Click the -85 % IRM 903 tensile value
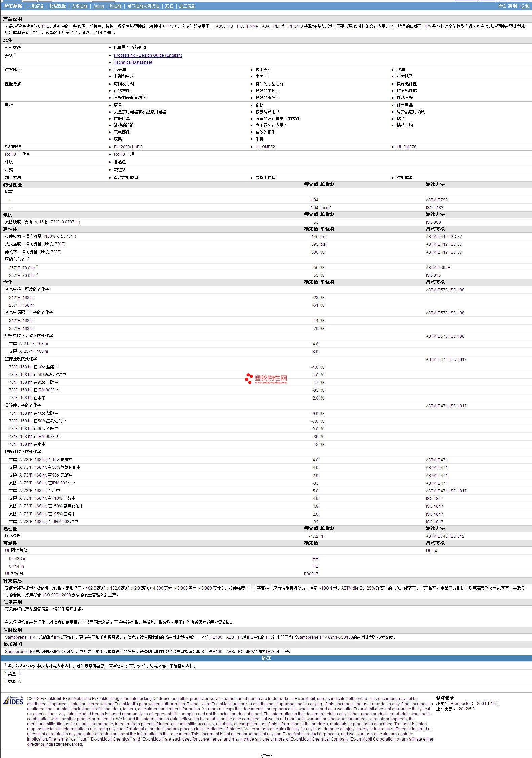This screenshot has height=758, width=532. point(318,390)
